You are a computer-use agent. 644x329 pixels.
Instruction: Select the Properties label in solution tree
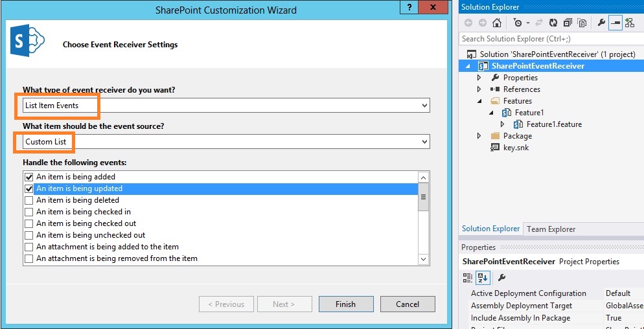coord(520,78)
